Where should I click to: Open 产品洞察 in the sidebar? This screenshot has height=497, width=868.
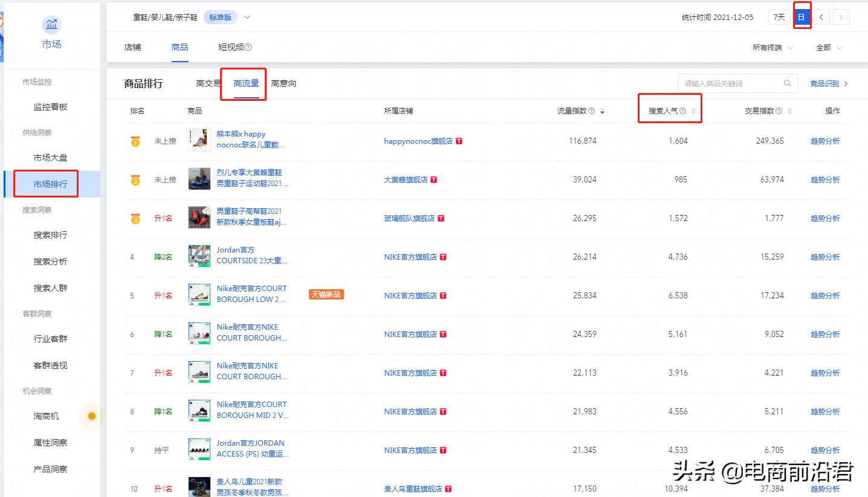[51, 469]
